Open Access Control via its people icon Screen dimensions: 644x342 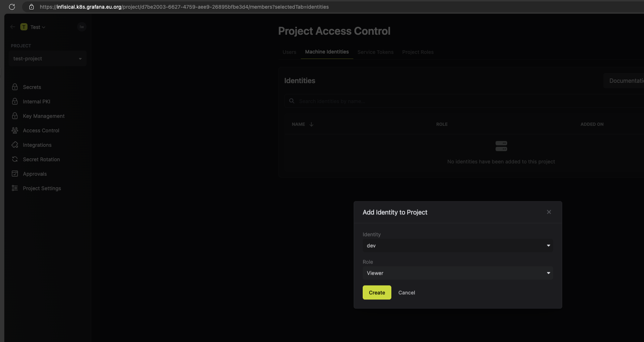tap(15, 130)
